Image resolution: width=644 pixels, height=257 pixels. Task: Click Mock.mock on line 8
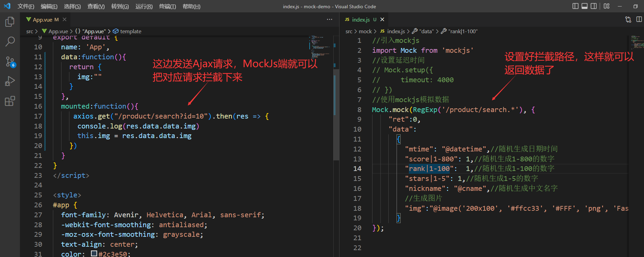[x=391, y=110]
